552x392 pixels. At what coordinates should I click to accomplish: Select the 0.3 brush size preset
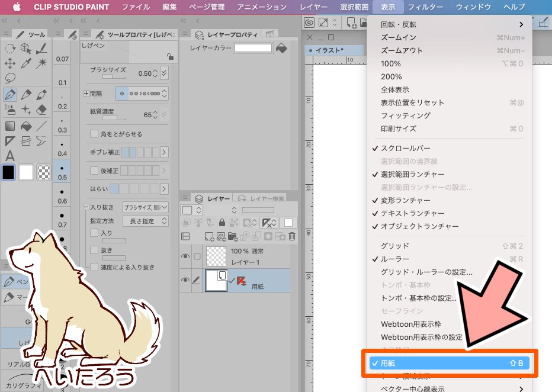(x=62, y=126)
